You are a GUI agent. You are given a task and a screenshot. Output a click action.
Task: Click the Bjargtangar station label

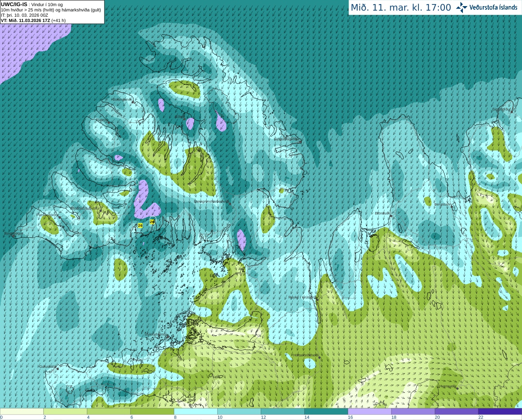point(13,234)
